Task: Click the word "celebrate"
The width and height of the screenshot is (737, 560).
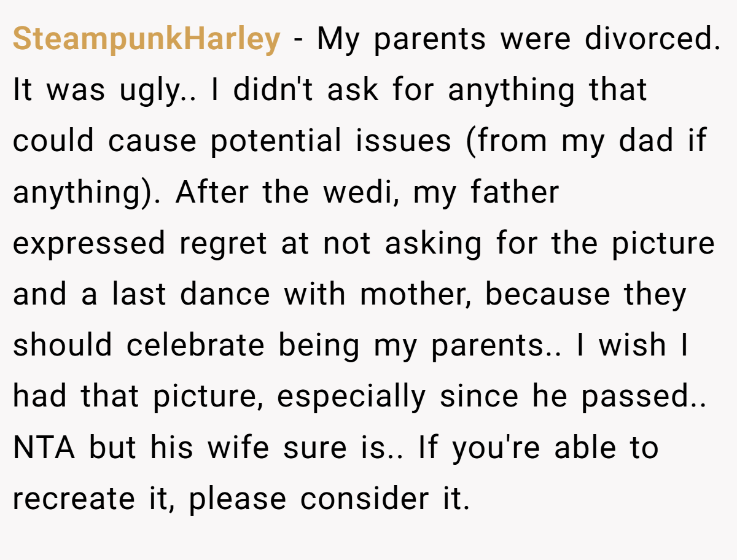Action: point(195,344)
